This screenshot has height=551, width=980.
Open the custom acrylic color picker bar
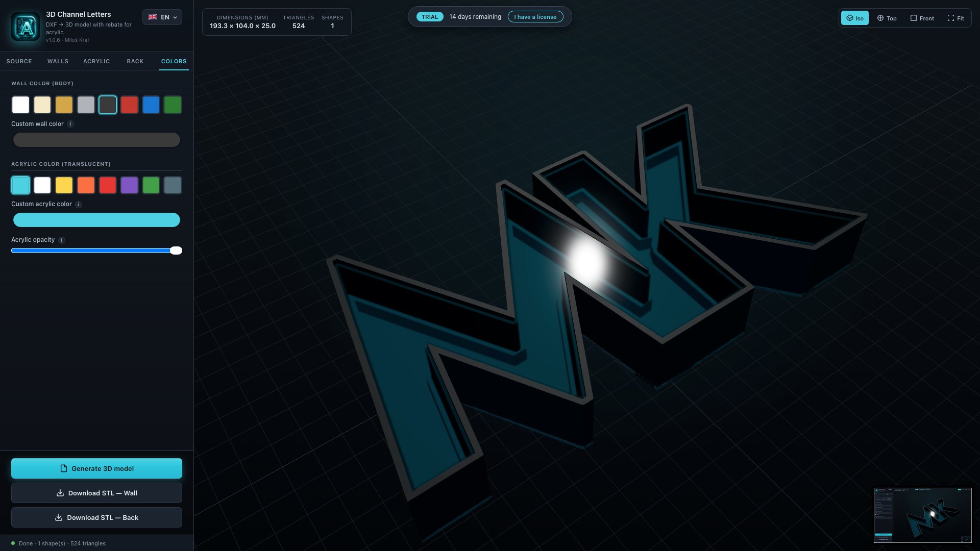click(96, 220)
